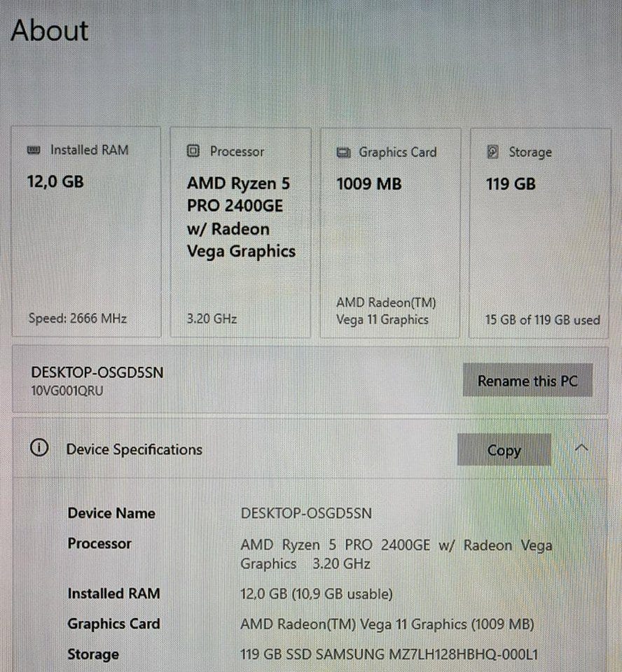Click the Graphics Card icon
This screenshot has width=622, height=672.
(x=343, y=152)
